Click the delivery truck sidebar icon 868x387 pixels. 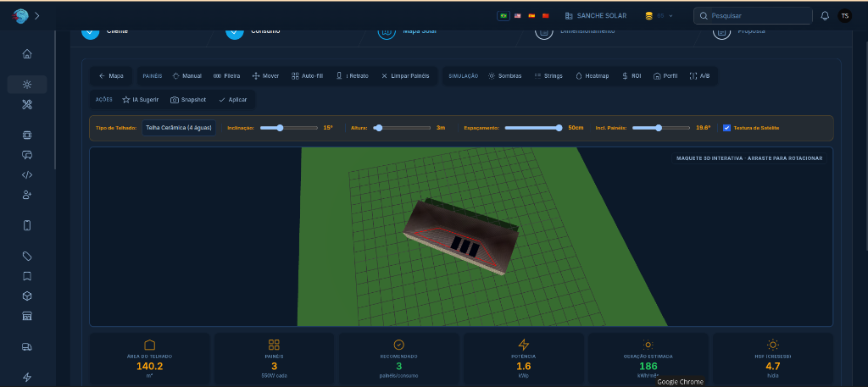27,346
